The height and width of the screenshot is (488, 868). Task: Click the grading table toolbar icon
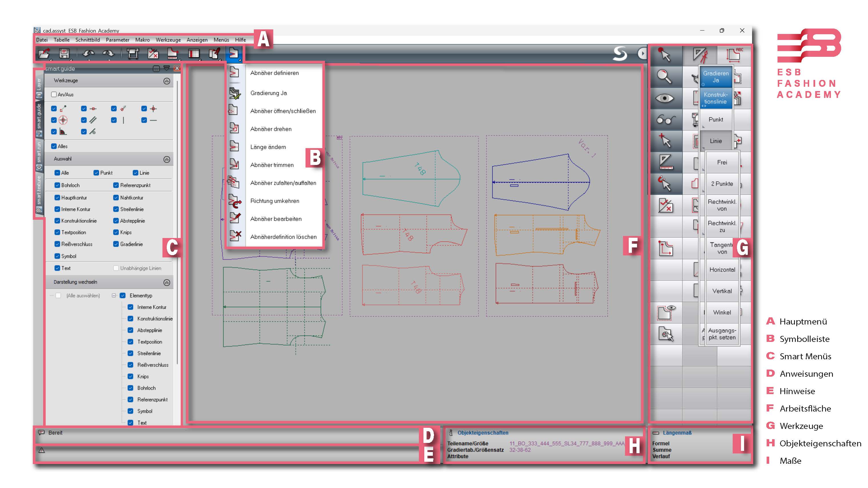pos(194,54)
